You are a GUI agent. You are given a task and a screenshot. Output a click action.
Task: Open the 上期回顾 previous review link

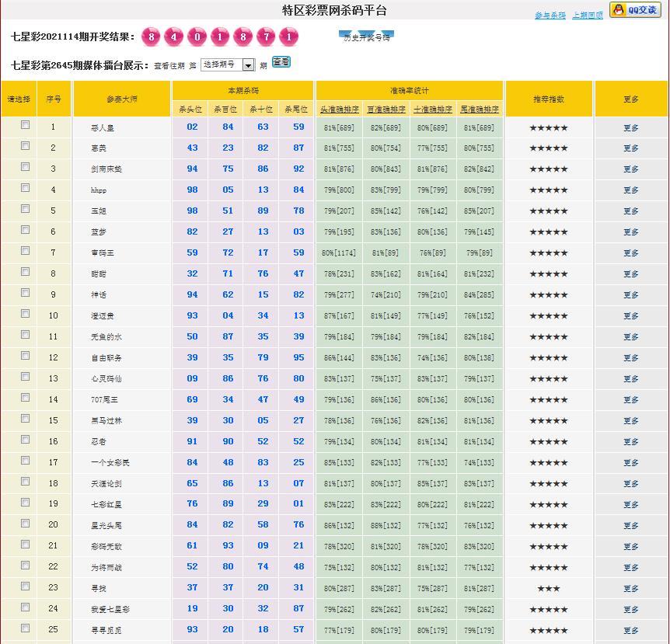pos(587,16)
